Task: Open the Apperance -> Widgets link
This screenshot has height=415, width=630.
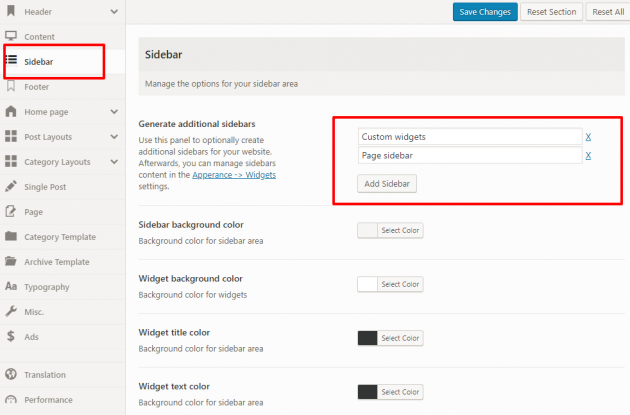Action: [234, 175]
